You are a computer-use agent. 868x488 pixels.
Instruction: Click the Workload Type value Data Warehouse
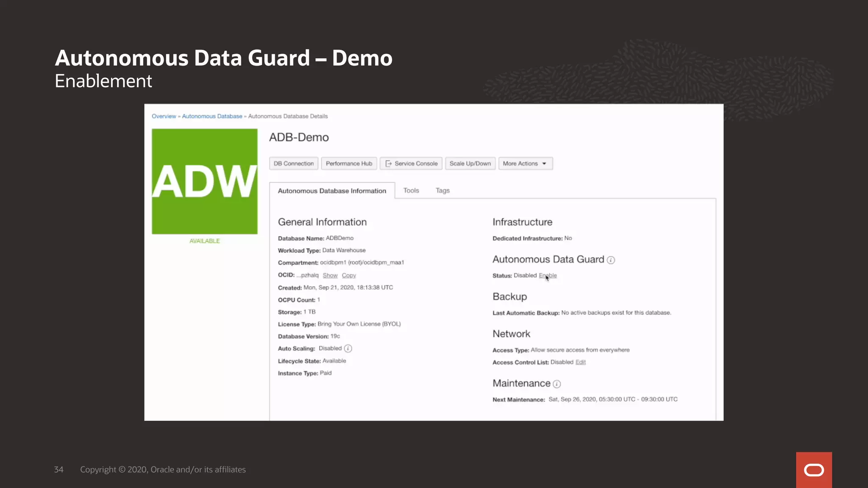[344, 250]
